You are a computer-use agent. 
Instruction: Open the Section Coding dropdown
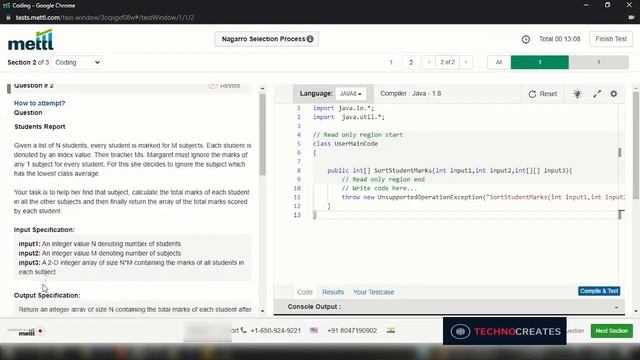[x=77, y=62]
